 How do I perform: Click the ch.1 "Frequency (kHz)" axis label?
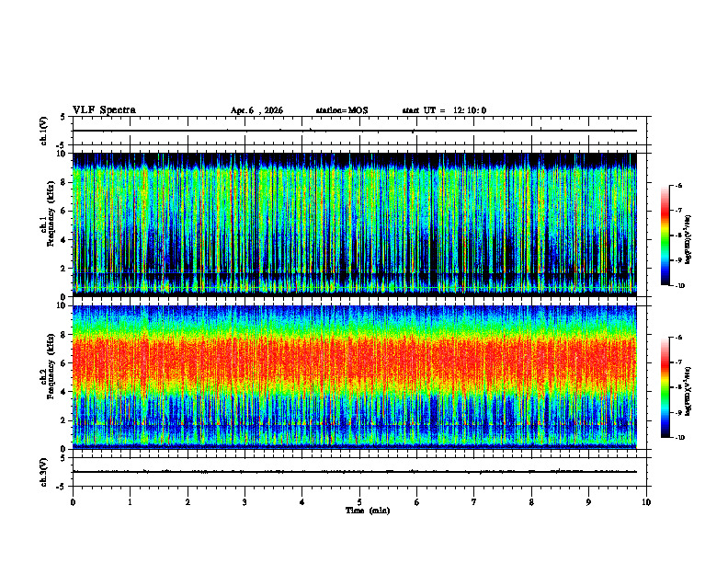tap(51, 213)
